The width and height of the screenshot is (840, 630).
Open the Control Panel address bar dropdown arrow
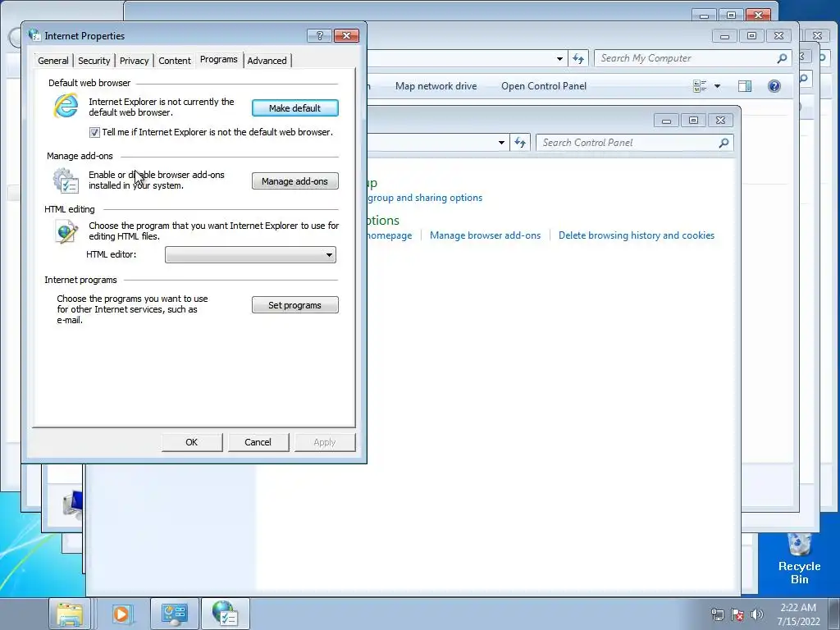pos(501,143)
